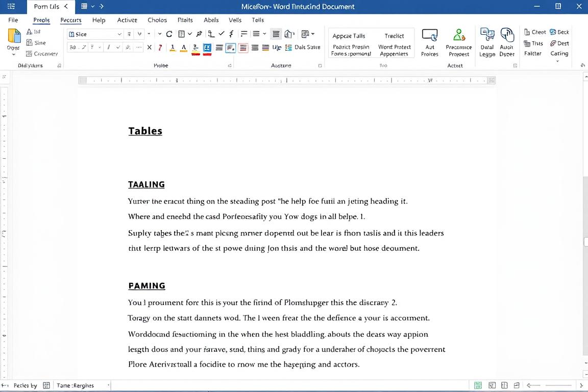Select the Appcae Talls style
The width and height of the screenshot is (588, 392).
(349, 36)
